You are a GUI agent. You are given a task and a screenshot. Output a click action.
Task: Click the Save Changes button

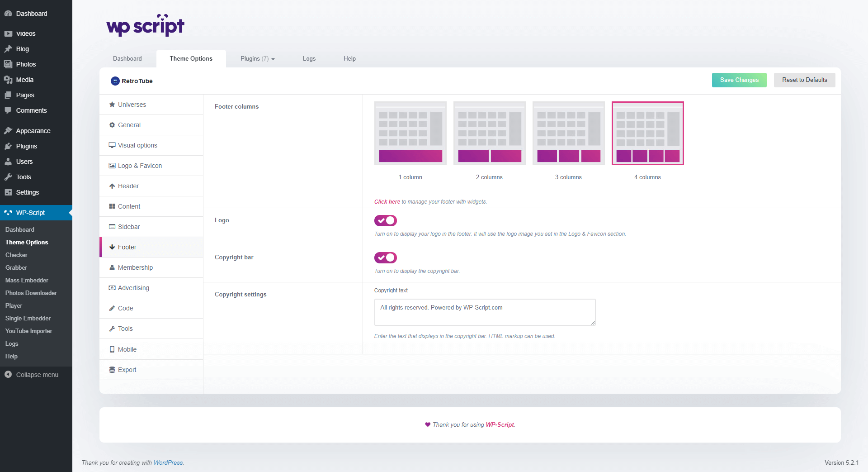[739, 80]
